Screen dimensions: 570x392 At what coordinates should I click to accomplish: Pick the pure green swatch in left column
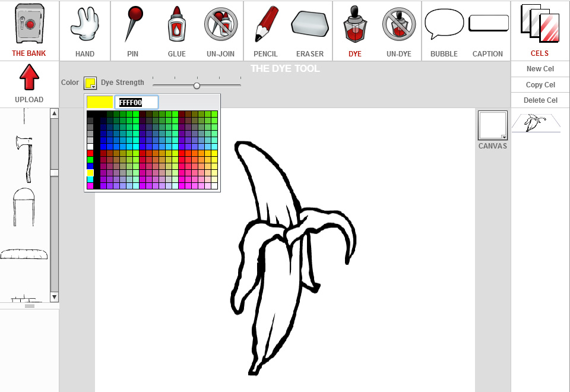tap(90, 160)
